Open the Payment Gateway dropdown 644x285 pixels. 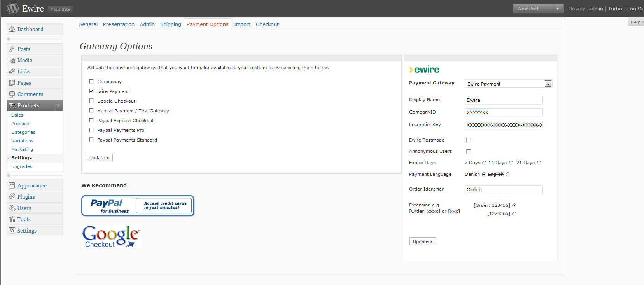coord(548,84)
